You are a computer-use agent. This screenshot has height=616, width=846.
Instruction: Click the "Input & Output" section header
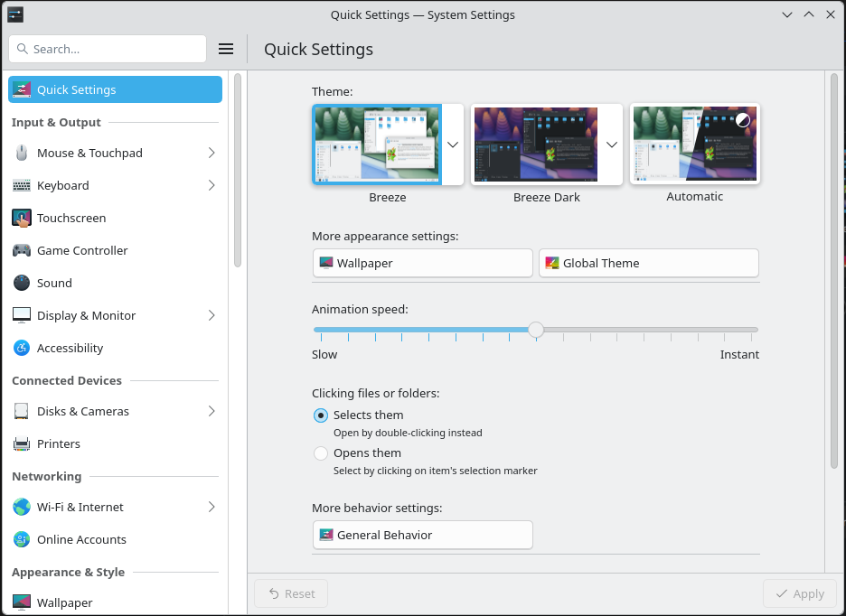click(56, 123)
